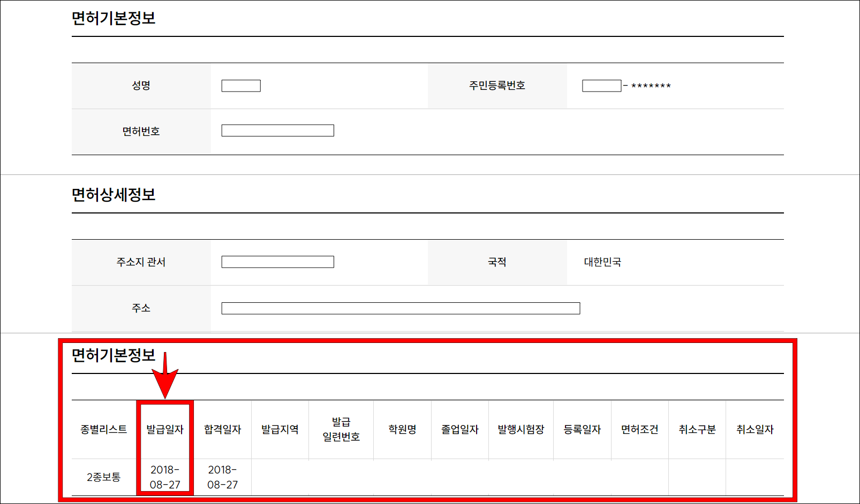Click 2018-08-27 under 합격일자
Viewport: 860px width, 504px height.
point(222,477)
